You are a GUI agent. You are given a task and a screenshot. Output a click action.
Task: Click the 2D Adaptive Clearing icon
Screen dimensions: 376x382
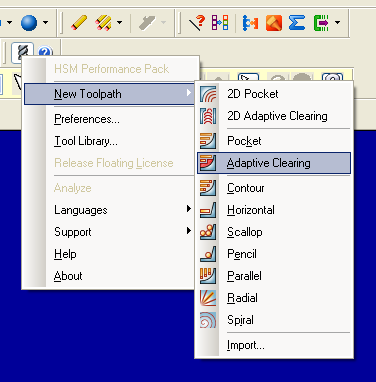(208, 116)
